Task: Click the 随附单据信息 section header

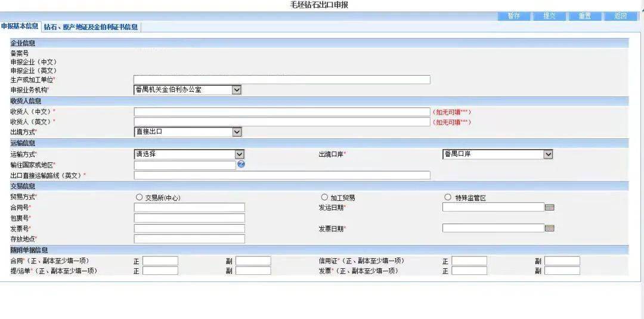Action: click(319, 250)
